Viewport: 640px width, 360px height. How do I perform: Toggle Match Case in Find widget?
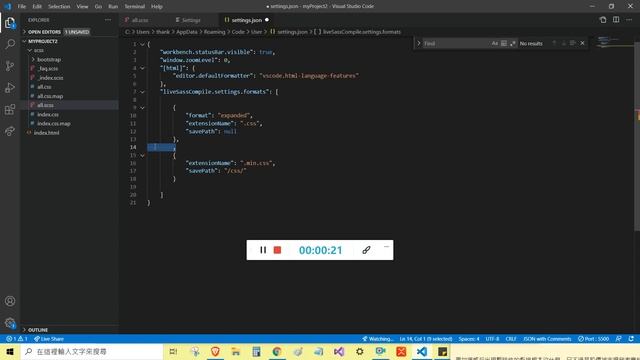(x=495, y=43)
